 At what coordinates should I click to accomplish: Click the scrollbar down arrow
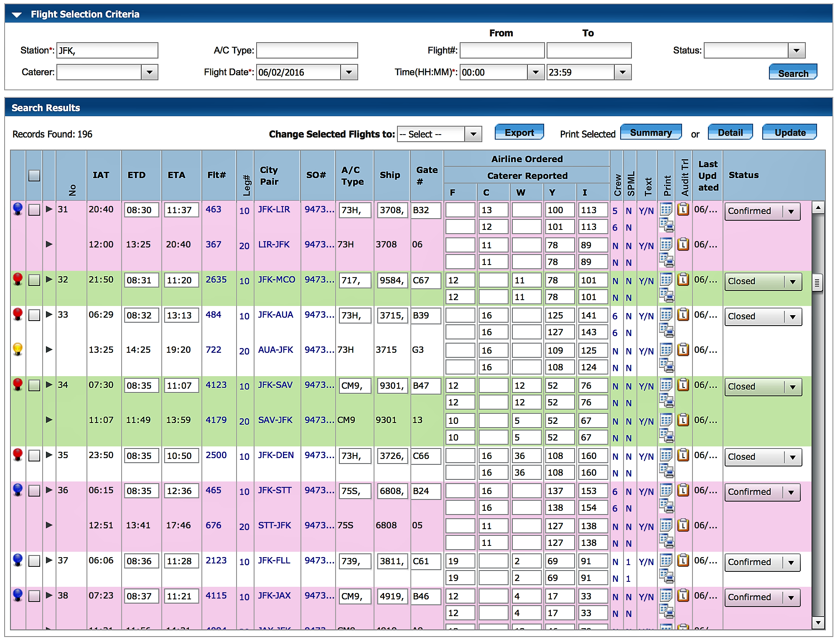[x=818, y=623]
